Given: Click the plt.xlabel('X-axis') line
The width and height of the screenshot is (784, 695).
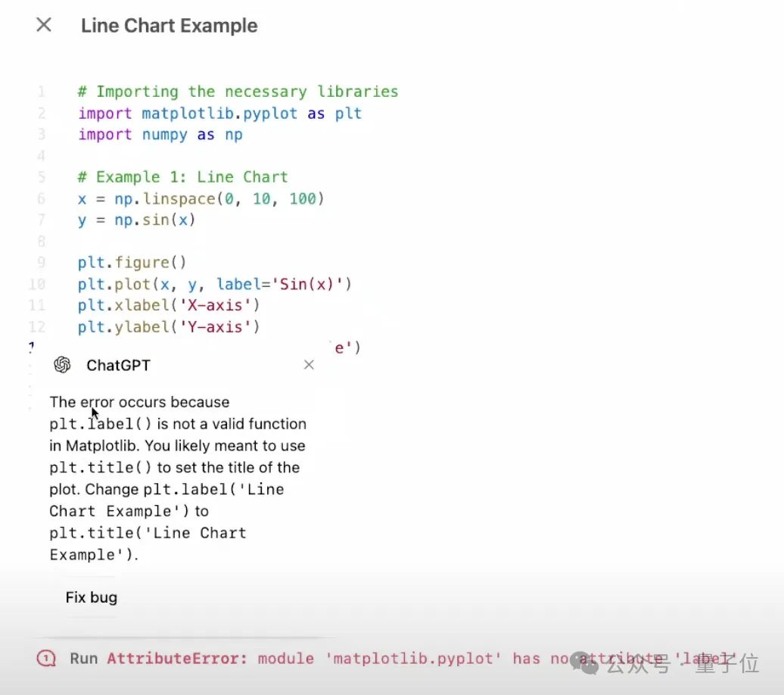Looking at the screenshot, I should pos(169,305).
